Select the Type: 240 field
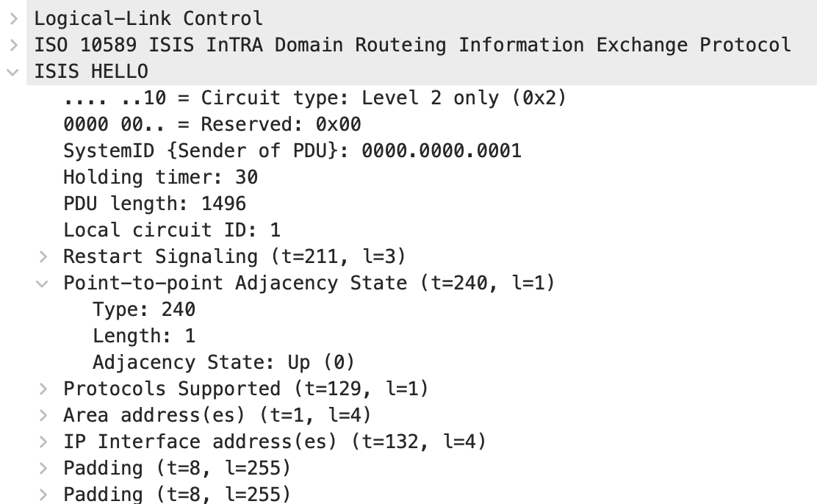 click(x=144, y=309)
